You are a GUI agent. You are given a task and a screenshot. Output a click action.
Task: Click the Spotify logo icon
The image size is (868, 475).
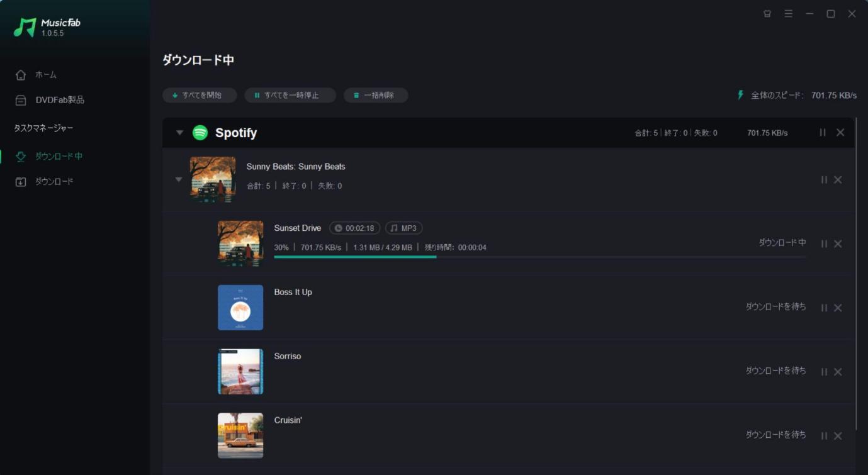(200, 133)
